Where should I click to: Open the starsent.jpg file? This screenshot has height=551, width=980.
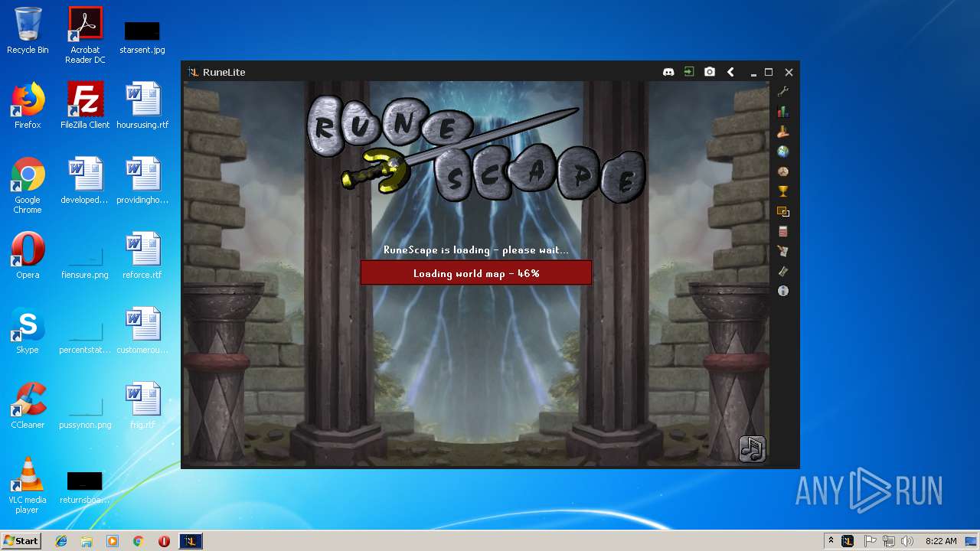[x=142, y=37]
